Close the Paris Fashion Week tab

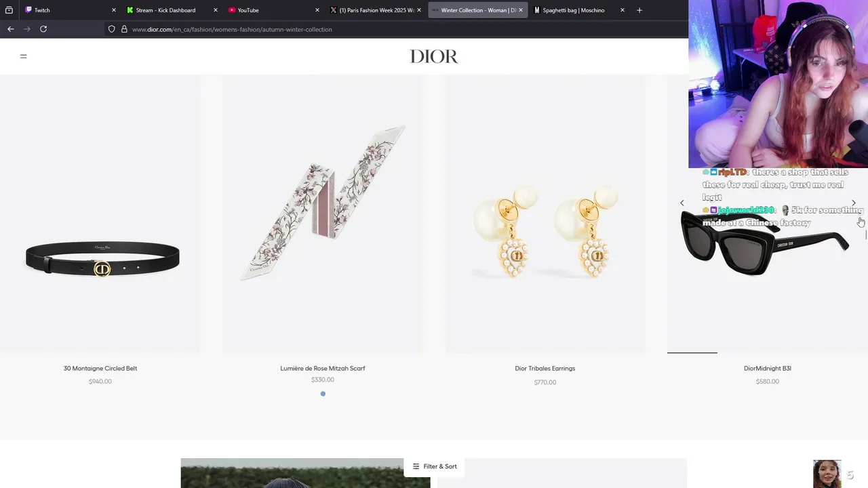419,10
